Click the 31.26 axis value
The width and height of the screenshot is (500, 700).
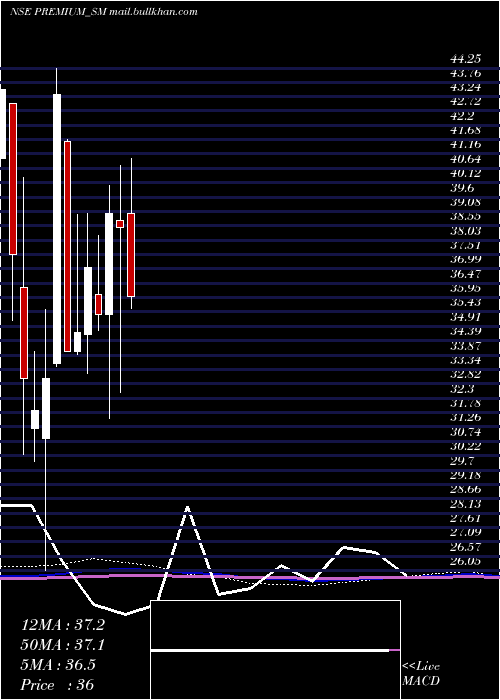(465, 417)
